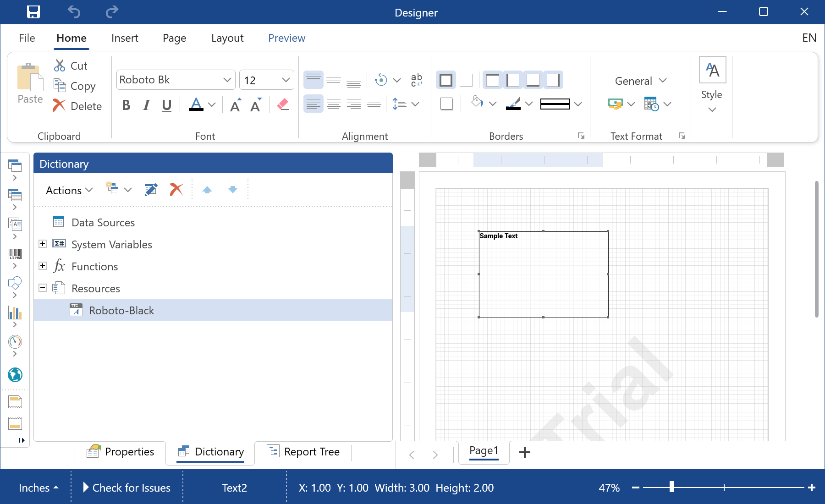This screenshot has width=825, height=504.
Task: Click the Cut scissors icon
Action: coord(60,66)
